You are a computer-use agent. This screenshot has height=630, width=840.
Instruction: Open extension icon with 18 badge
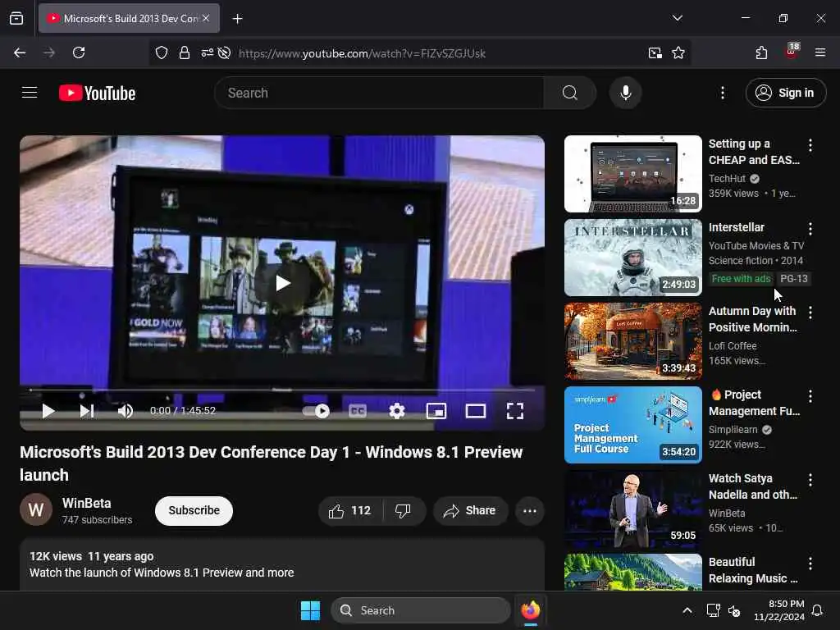pyautogui.click(x=791, y=52)
